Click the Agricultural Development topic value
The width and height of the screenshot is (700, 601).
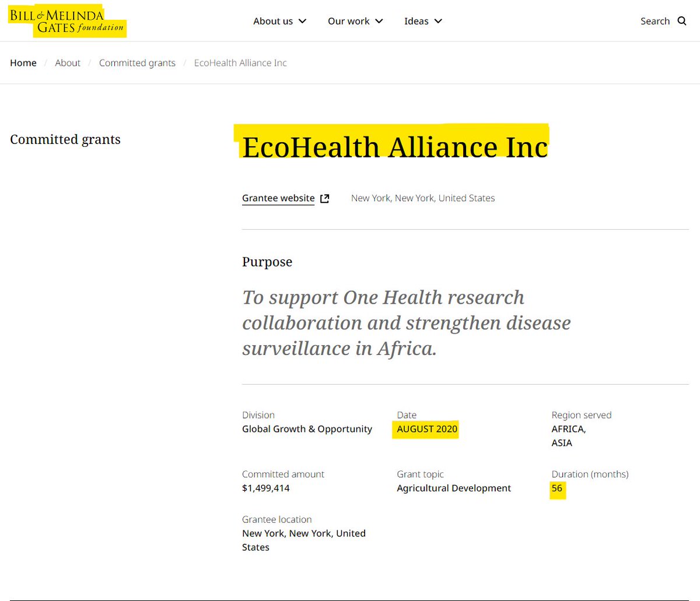coord(454,488)
